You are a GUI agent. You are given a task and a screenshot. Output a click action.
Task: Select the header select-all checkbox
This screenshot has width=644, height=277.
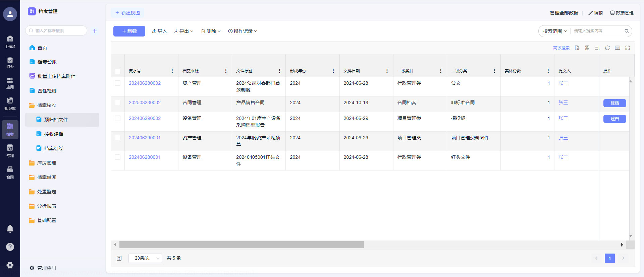click(118, 71)
